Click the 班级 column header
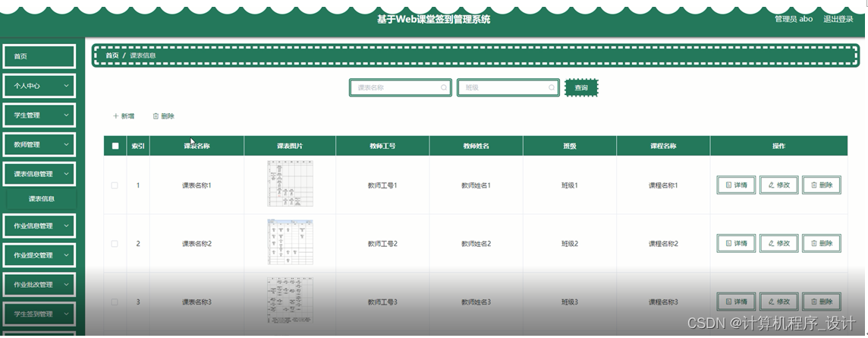 tap(570, 147)
